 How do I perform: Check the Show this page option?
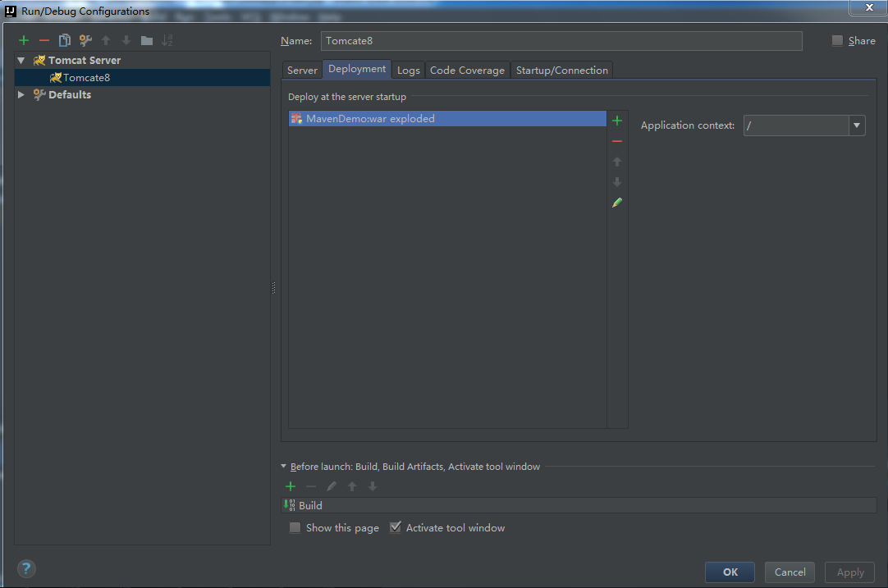click(x=295, y=527)
